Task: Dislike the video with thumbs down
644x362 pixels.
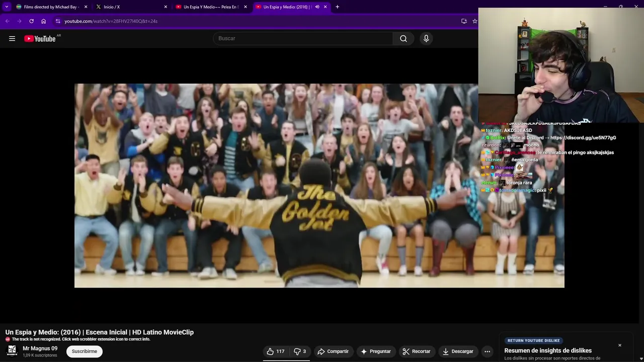Action: [x=300, y=351]
